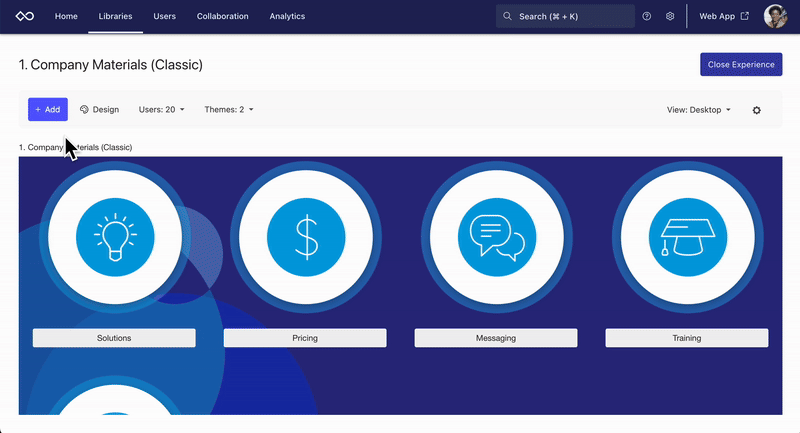
Task: Open the Pricing dollar sign icon tile
Action: click(x=306, y=237)
